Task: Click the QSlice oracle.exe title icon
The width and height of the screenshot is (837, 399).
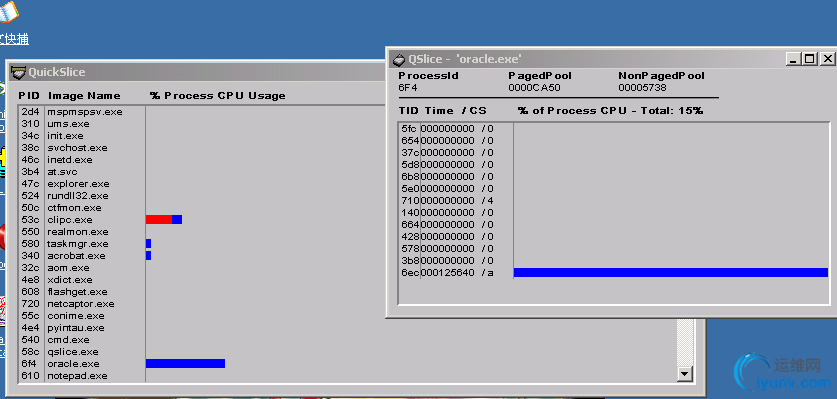Action: (x=399, y=59)
